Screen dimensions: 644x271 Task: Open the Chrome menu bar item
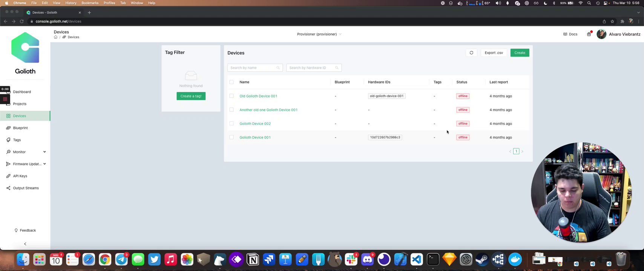point(20,3)
